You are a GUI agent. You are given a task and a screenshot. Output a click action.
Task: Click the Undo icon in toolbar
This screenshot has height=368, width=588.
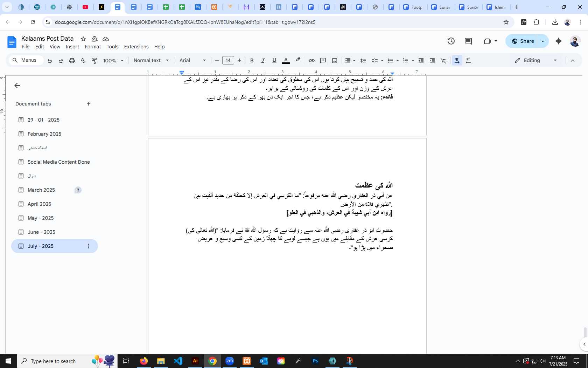pos(50,61)
